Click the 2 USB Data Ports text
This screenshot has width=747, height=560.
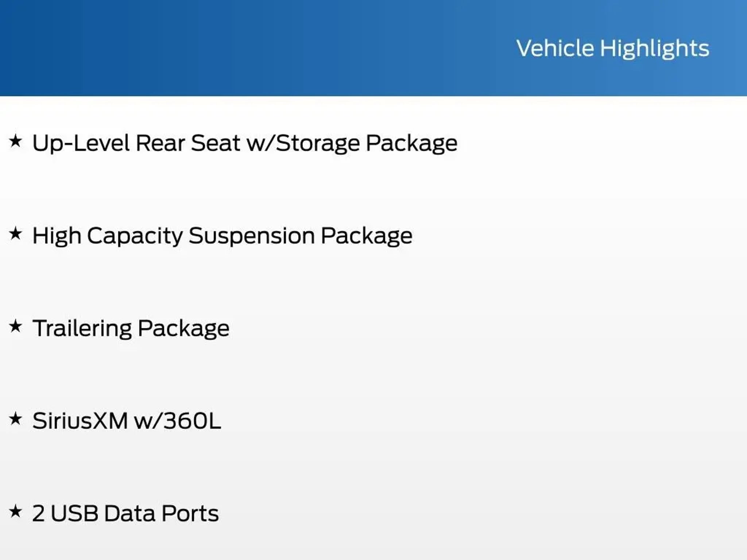[125, 513]
